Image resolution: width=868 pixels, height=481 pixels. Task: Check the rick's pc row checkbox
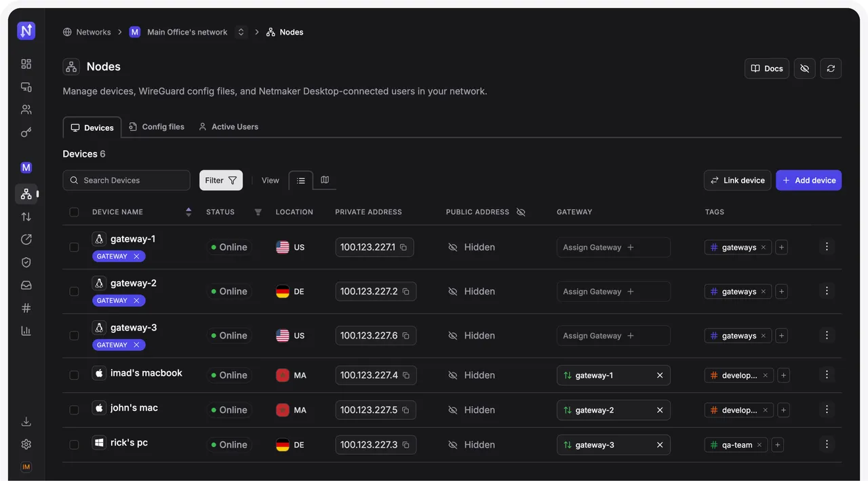point(74,444)
